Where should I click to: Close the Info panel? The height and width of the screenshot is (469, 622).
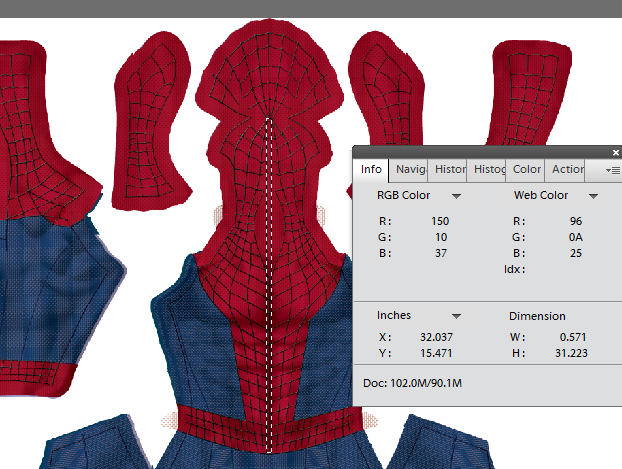point(616,152)
